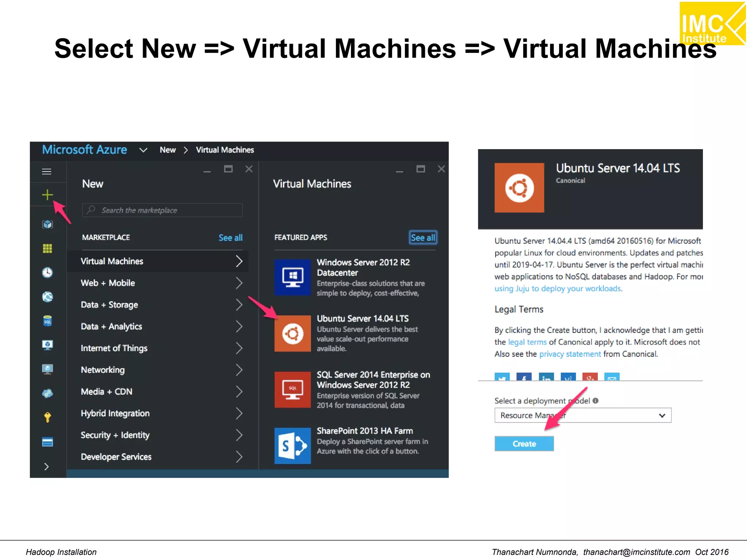Expand the Hybrid Integration chevron
The width and height of the screenshot is (747, 560).
pos(239,413)
